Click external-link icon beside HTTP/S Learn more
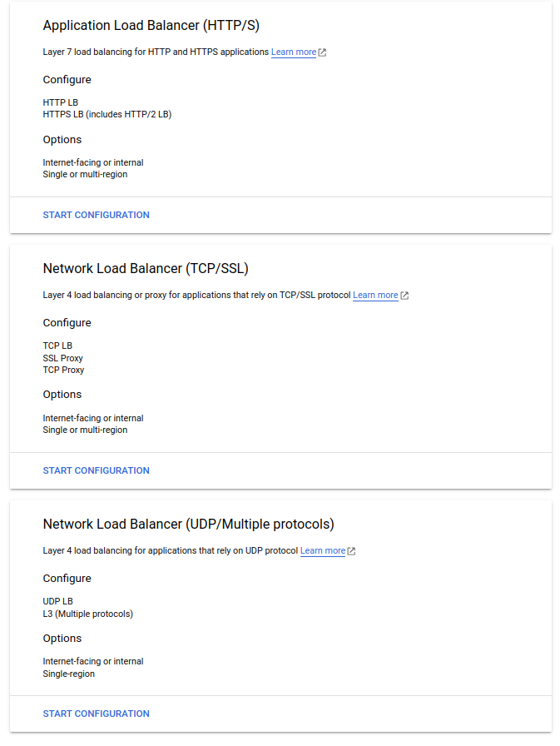The width and height of the screenshot is (560, 746). pyautogui.click(x=322, y=52)
